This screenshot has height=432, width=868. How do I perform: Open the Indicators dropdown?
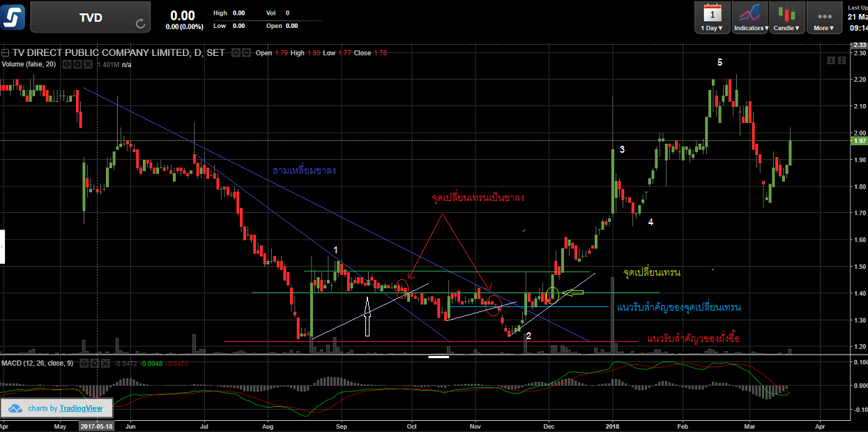(x=750, y=17)
